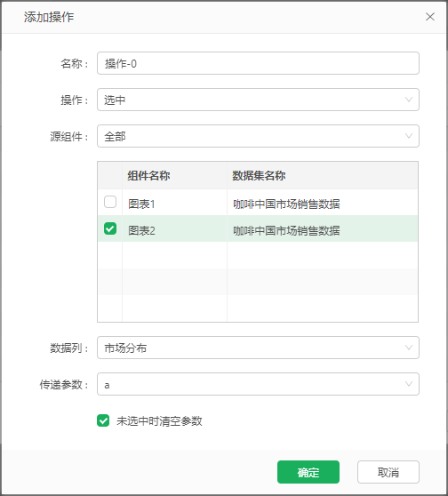Select the 图表2 component name cell
Image resolution: width=448 pixels, height=496 pixels.
[x=174, y=228]
